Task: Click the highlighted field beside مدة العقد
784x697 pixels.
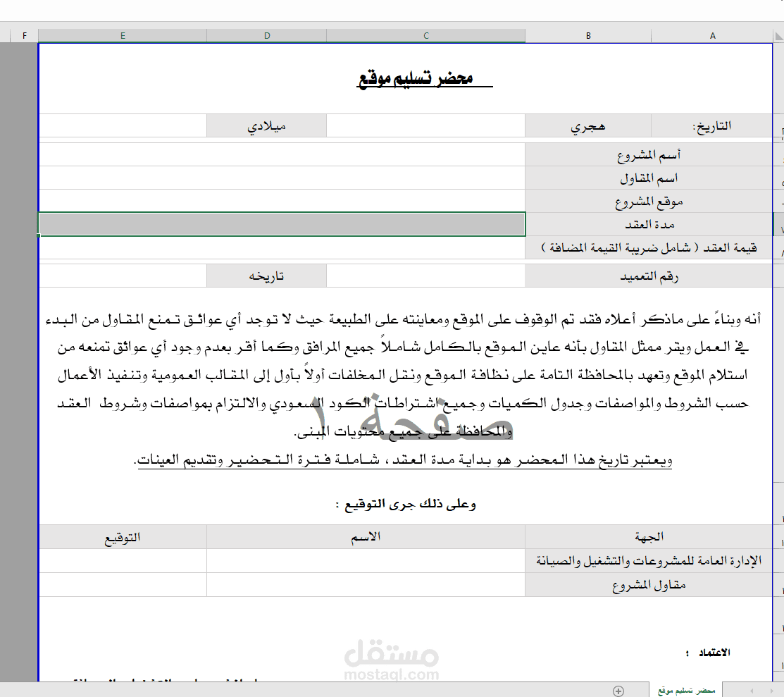Action: [x=282, y=224]
